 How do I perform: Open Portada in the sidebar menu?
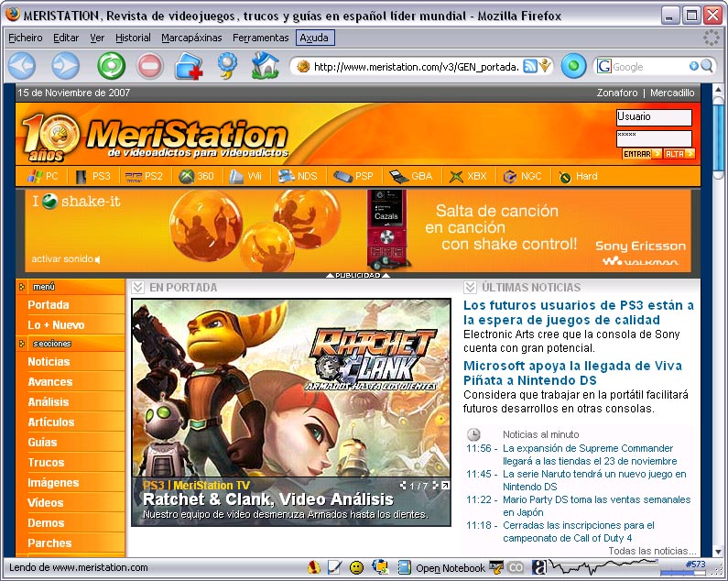point(49,305)
